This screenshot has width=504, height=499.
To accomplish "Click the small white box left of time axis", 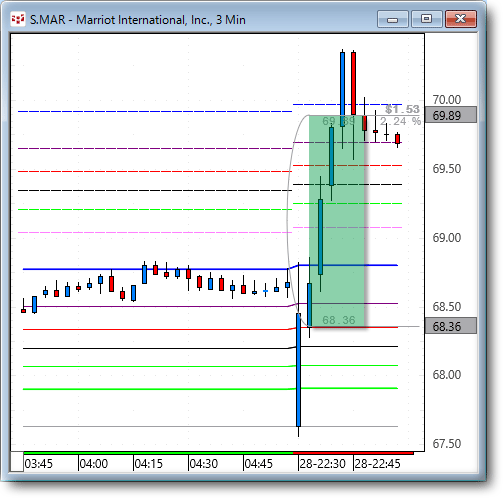I will pyautogui.click(x=17, y=462).
